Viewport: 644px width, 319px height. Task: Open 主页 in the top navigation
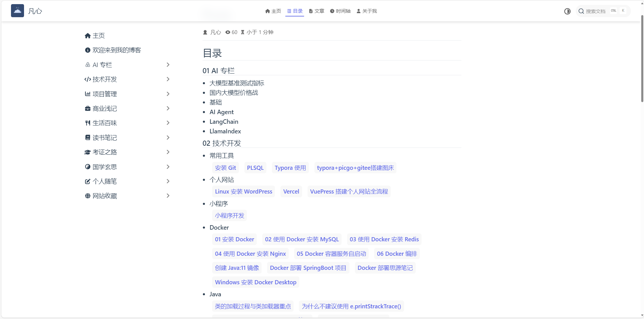tap(273, 11)
